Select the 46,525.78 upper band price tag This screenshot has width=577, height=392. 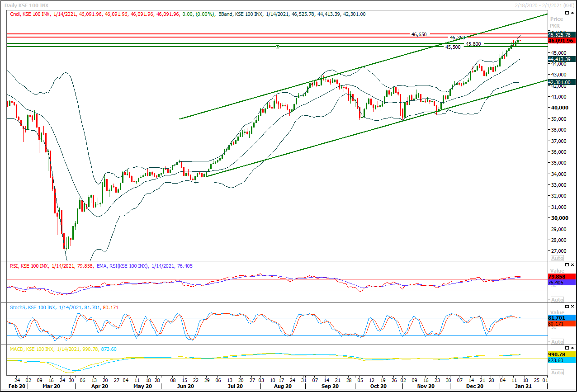click(x=561, y=35)
